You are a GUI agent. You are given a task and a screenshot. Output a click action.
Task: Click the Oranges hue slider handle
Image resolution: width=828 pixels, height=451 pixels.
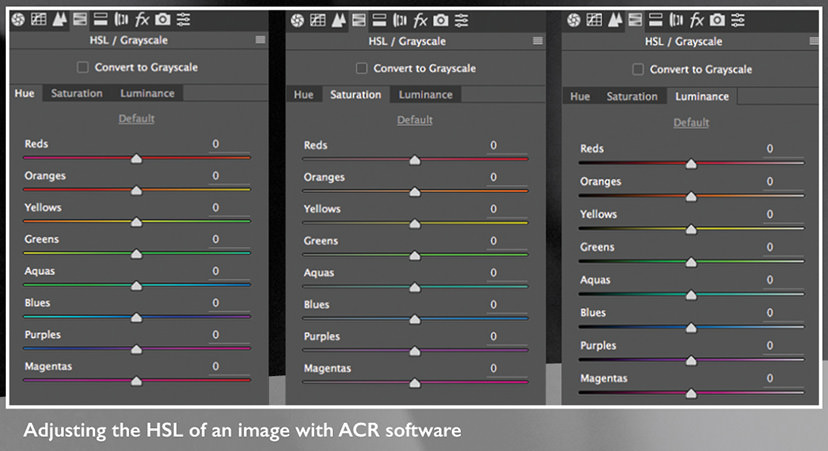point(136,190)
